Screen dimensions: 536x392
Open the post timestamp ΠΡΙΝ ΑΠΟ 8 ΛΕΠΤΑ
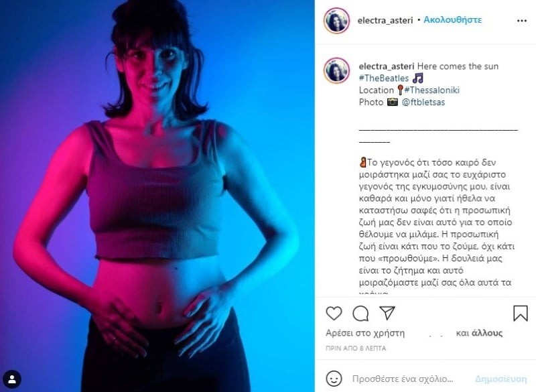coord(356,348)
